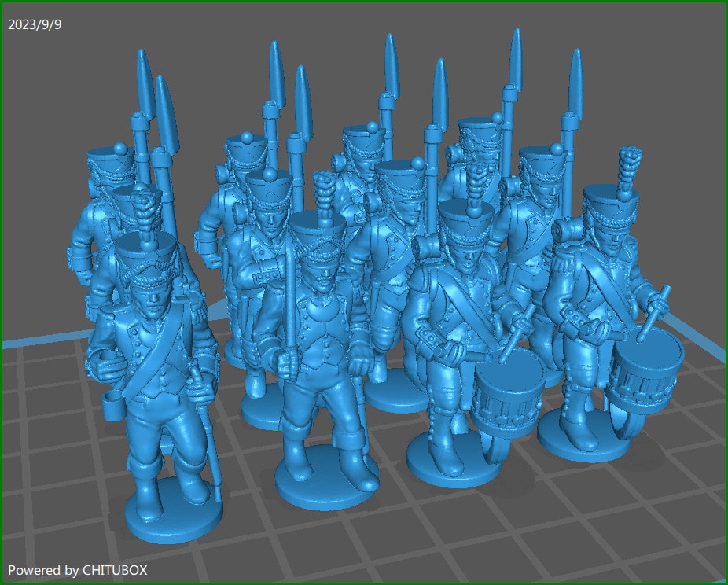The image size is (728, 585).
Task: Click the Powered by CHITUBOX watermark text
Action: click(x=77, y=570)
